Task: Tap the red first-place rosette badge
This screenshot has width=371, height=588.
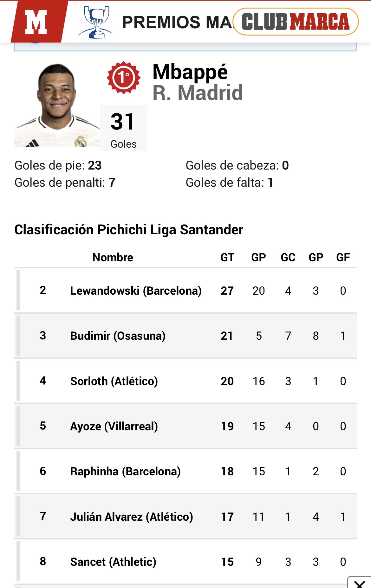Action: click(x=123, y=77)
